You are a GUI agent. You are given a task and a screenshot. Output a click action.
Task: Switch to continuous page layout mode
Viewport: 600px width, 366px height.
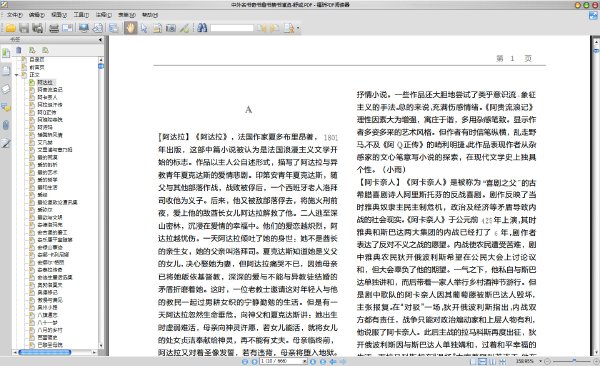[483, 361]
